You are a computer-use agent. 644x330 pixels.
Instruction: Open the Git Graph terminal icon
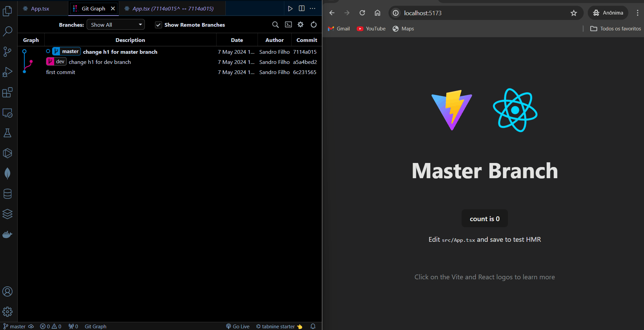[x=288, y=25]
